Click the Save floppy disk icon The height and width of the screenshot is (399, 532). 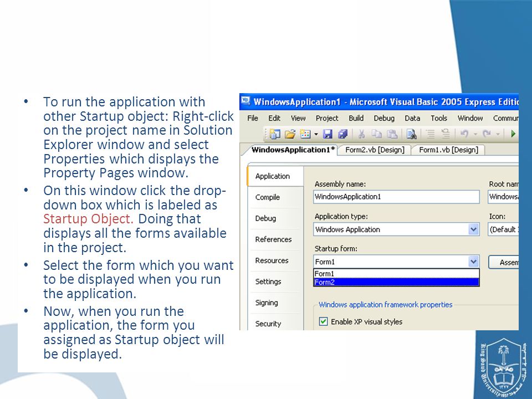[328, 134]
